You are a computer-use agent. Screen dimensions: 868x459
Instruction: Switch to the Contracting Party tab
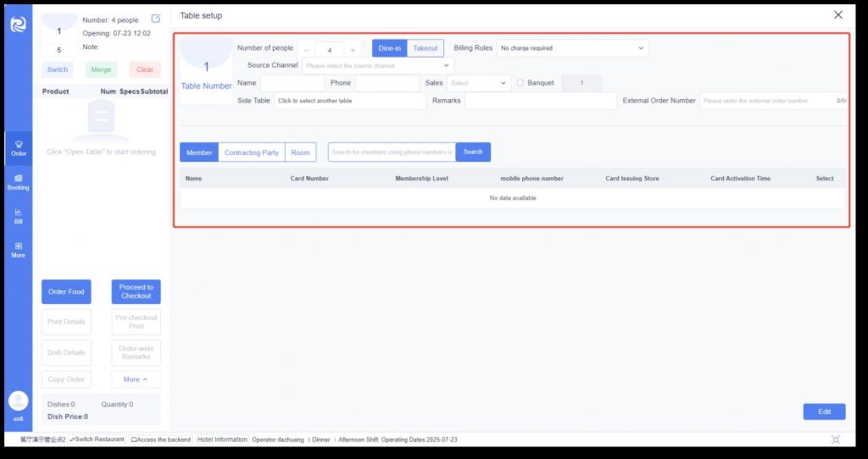251,152
